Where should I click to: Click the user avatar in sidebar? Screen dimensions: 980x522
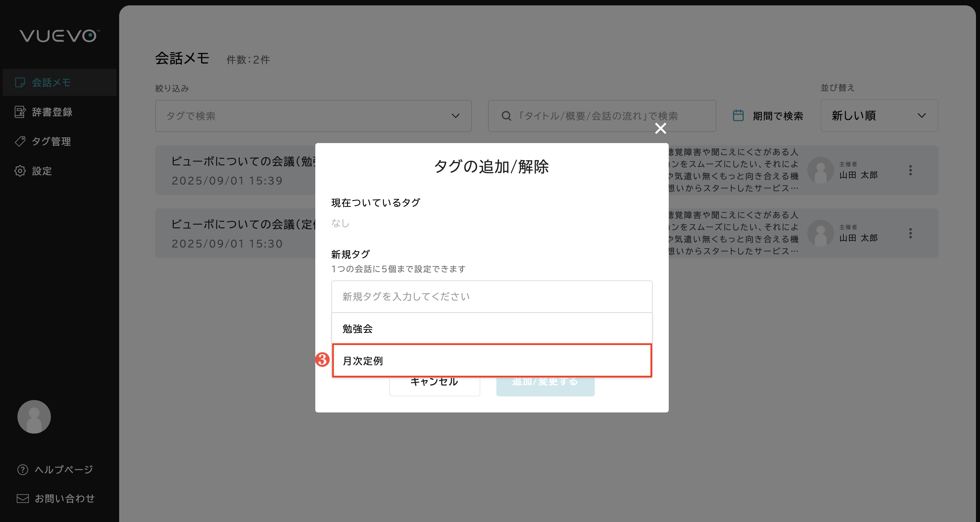(34, 416)
